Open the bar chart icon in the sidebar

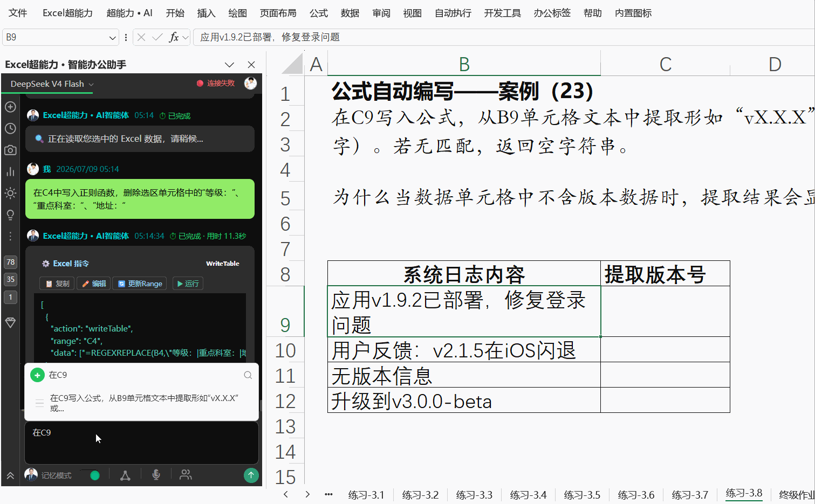point(10,171)
